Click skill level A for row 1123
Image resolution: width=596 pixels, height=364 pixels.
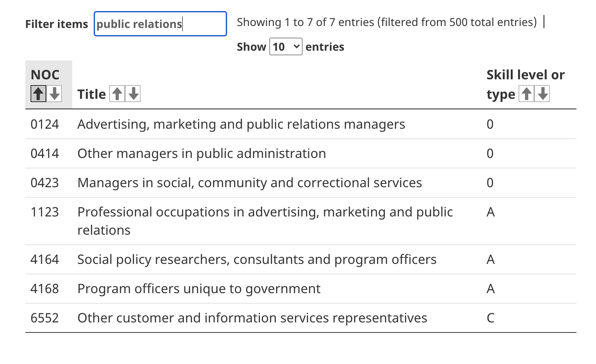coord(491,212)
